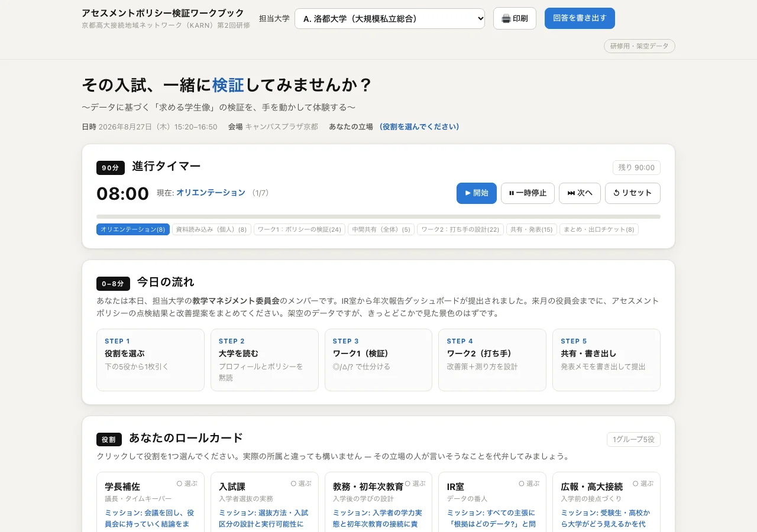Click the 残り 90:00 remaining time badge
This screenshot has height=532, width=757.
click(x=636, y=168)
